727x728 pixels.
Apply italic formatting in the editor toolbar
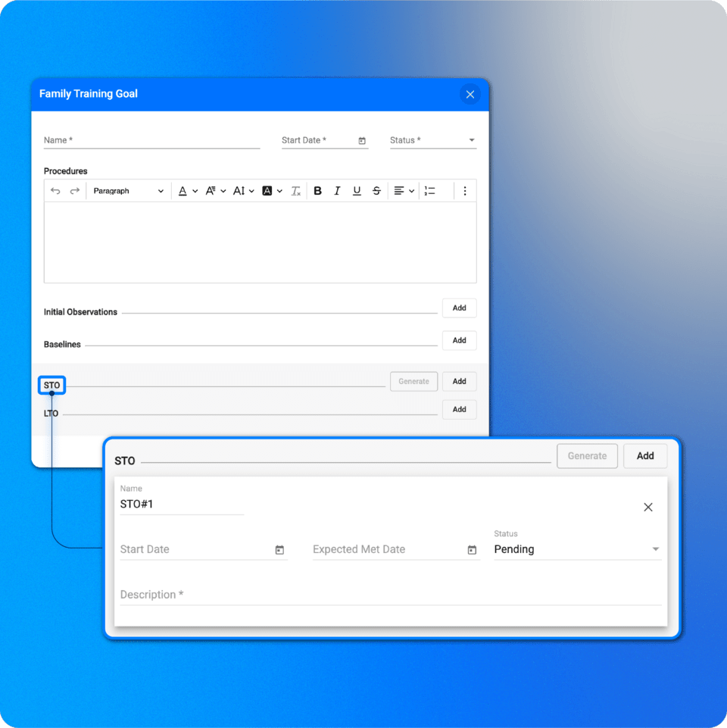coord(336,190)
